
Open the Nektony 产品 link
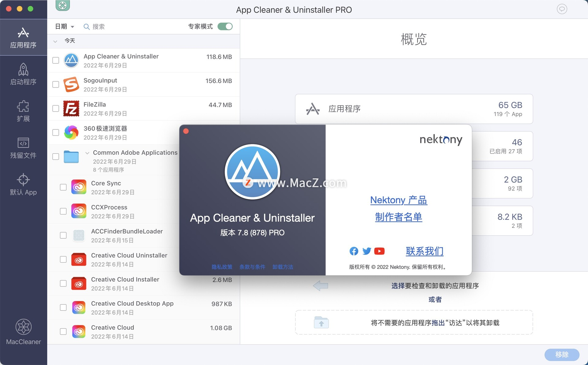(x=398, y=200)
